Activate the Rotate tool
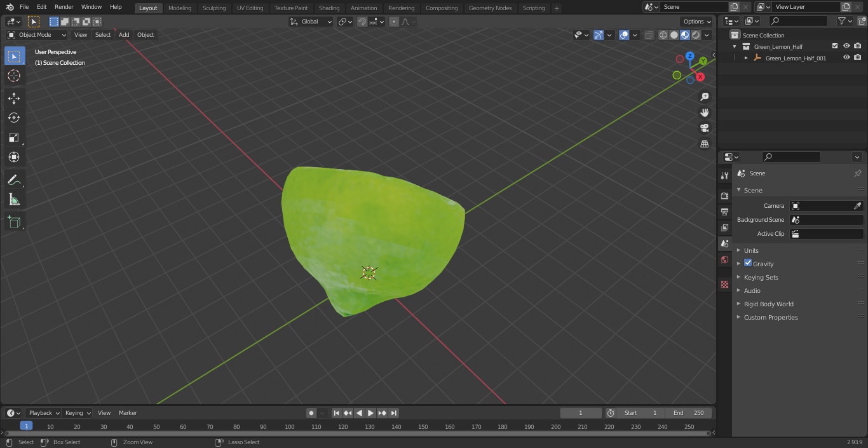The width and height of the screenshot is (868, 448). pos(14,118)
